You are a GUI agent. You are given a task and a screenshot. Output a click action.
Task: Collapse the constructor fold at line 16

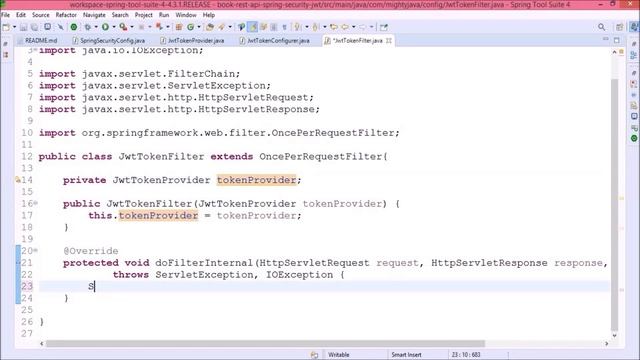pos(36,203)
